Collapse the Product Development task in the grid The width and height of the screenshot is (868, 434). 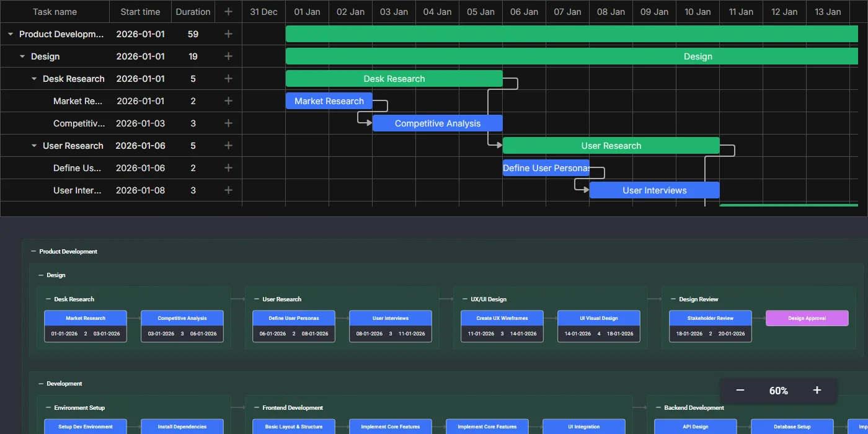click(11, 35)
